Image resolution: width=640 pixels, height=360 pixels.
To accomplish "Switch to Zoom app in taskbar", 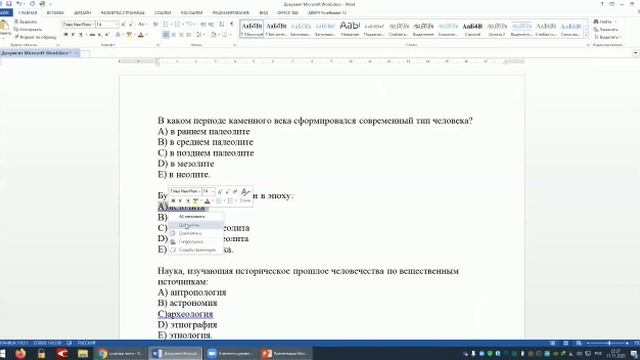I will tap(230, 353).
